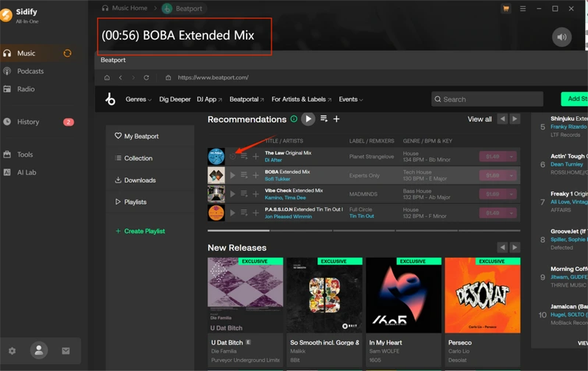Click the Music sync refresh icon
This screenshot has width=588, height=371.
pyautogui.click(x=68, y=53)
